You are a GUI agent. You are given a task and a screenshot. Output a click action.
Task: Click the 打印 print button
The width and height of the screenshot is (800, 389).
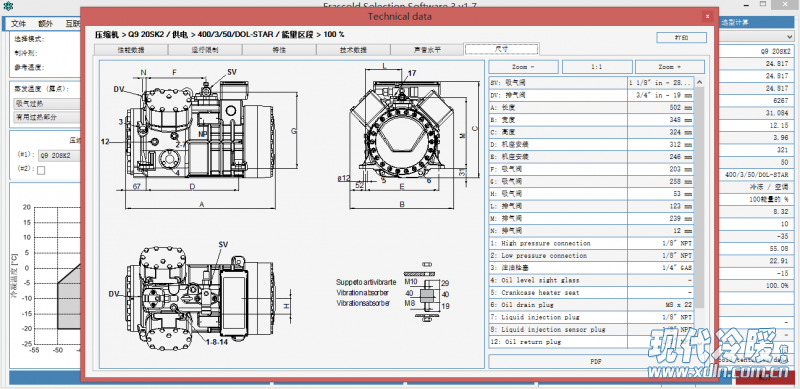681,38
